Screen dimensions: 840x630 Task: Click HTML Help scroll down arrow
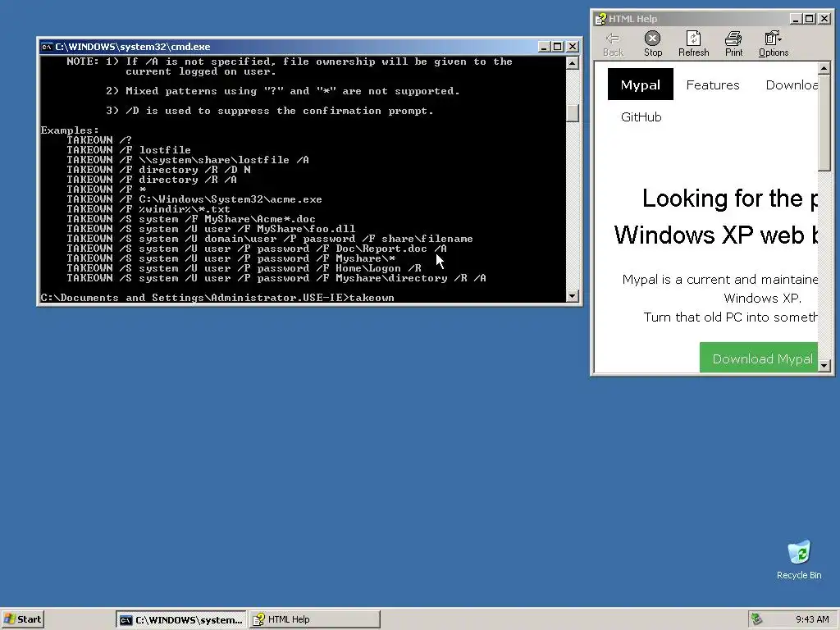pyautogui.click(x=824, y=366)
